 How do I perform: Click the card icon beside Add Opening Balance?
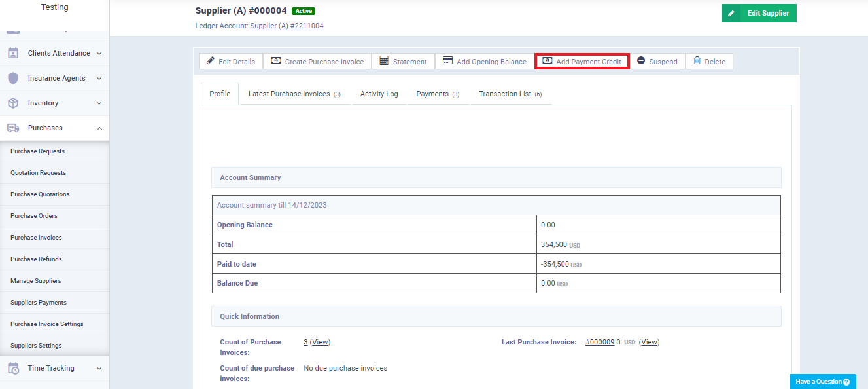tap(448, 61)
